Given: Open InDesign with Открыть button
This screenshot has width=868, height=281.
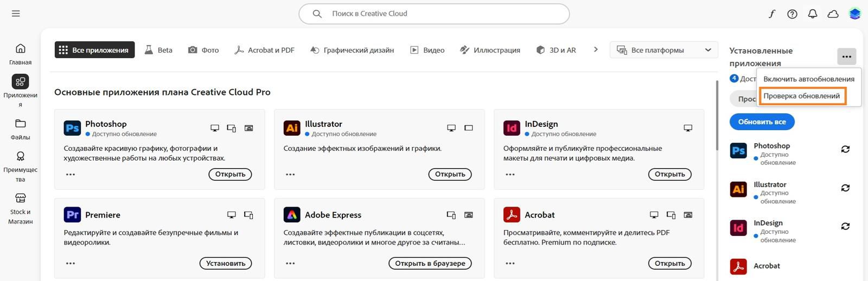Looking at the screenshot, I should pos(669,174).
